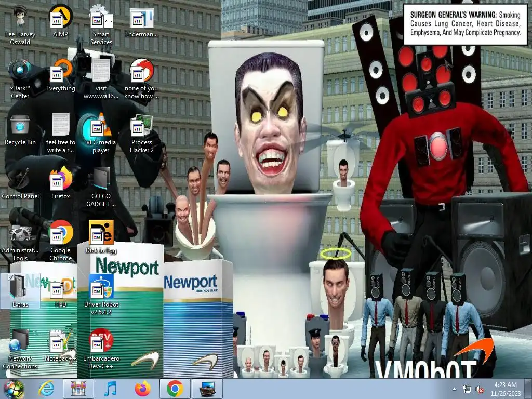Open the 'visit www.wallb...' text file
The height and width of the screenshot is (399, 532).
click(x=101, y=79)
